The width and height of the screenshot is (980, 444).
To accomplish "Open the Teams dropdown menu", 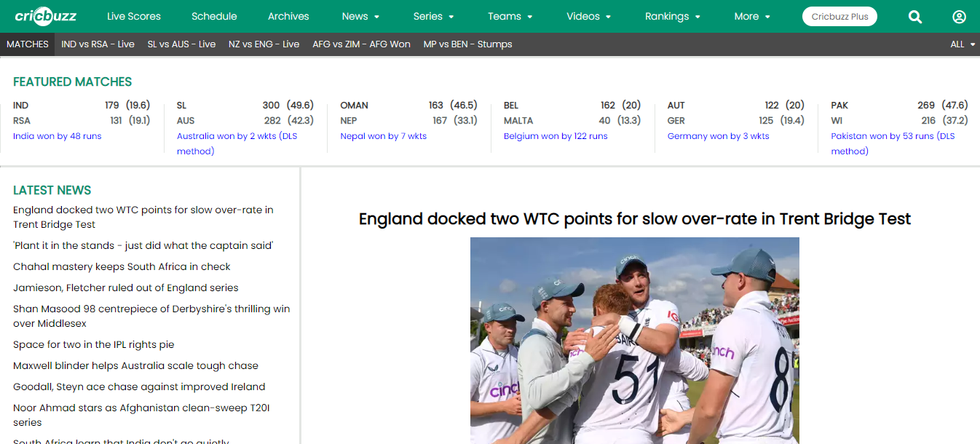I will coord(510,16).
